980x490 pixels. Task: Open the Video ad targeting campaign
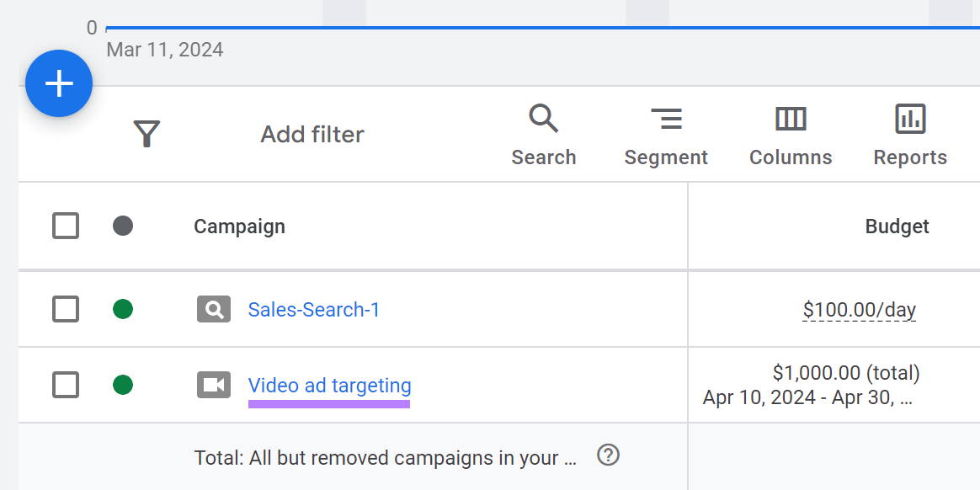[x=329, y=385]
